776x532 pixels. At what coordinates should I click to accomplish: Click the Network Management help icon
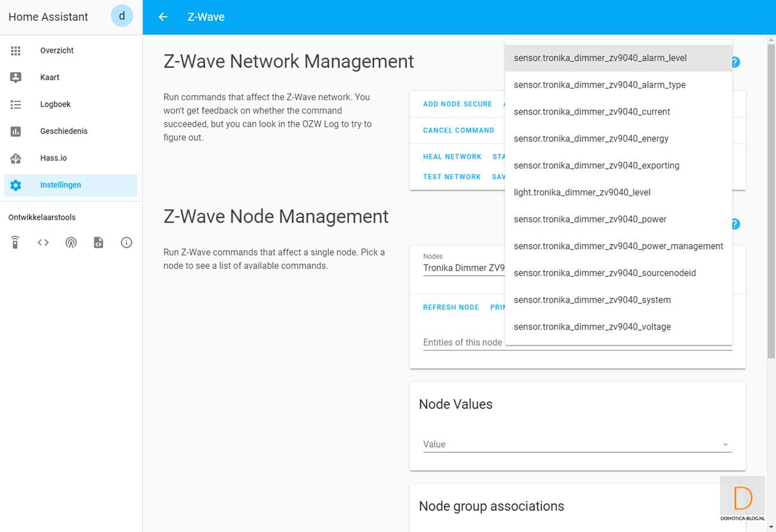pos(735,62)
